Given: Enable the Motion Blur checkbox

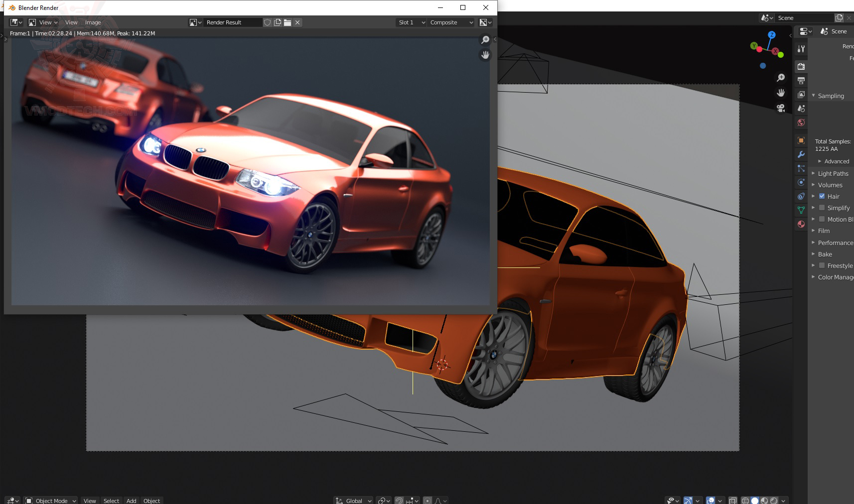Looking at the screenshot, I should click(x=822, y=219).
